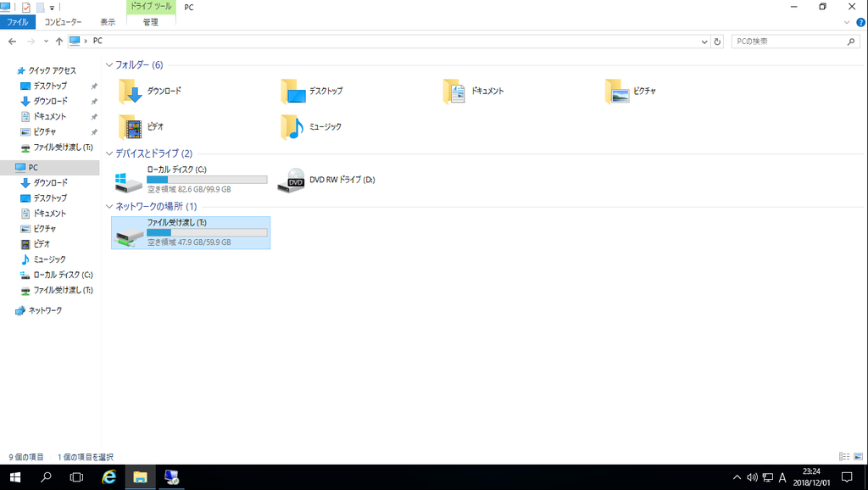Viewport: 868px width, 490px height.
Task: Expand the ribbon with the chevron
Action: point(847,23)
